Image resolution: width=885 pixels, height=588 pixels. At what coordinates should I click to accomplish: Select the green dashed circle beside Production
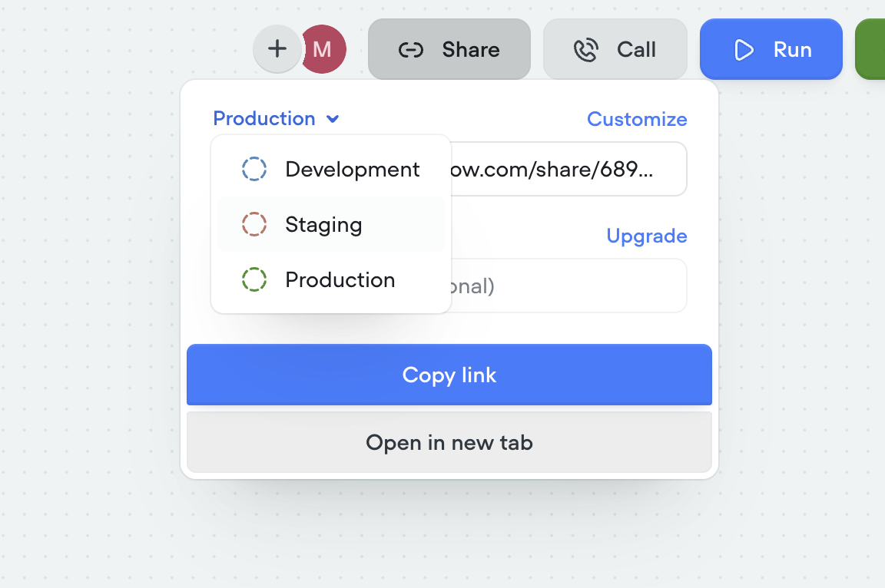(x=254, y=279)
